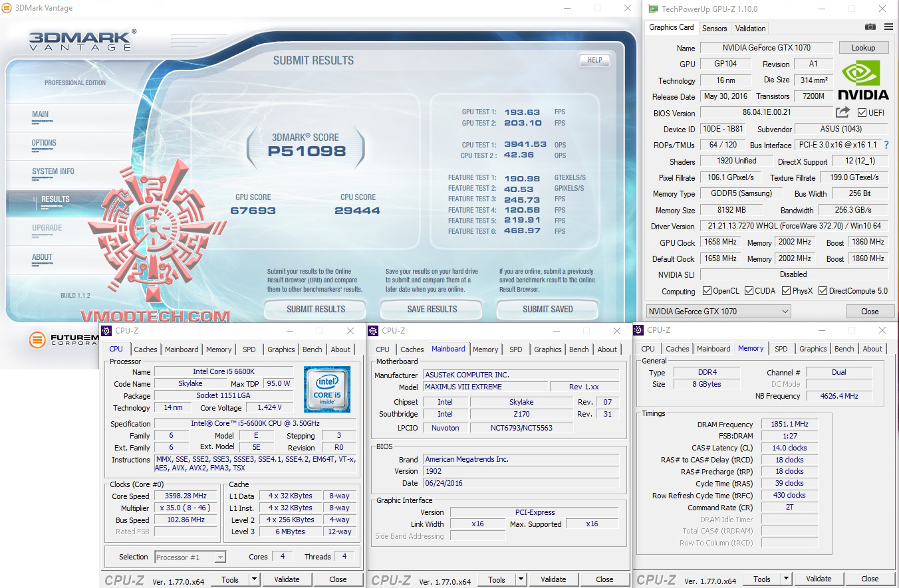Open the GPU-Z hamburger menu
Viewport: 899px width, 588px height.
[x=888, y=27]
